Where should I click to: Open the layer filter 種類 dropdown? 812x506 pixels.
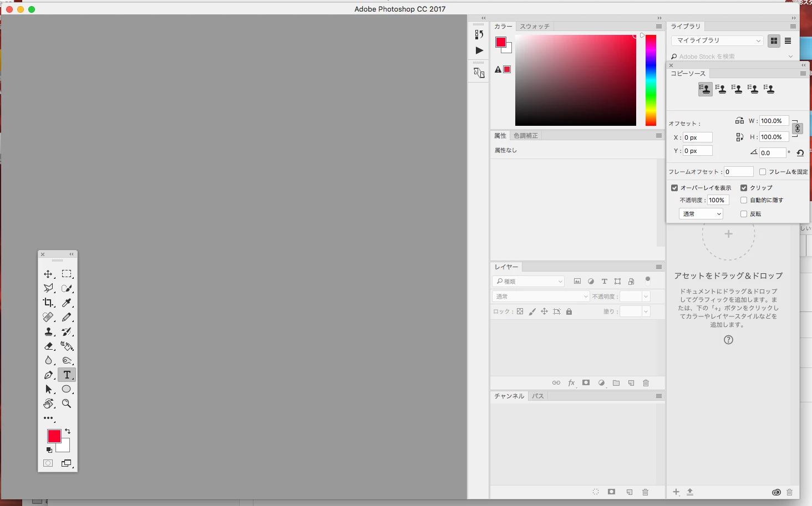point(529,282)
